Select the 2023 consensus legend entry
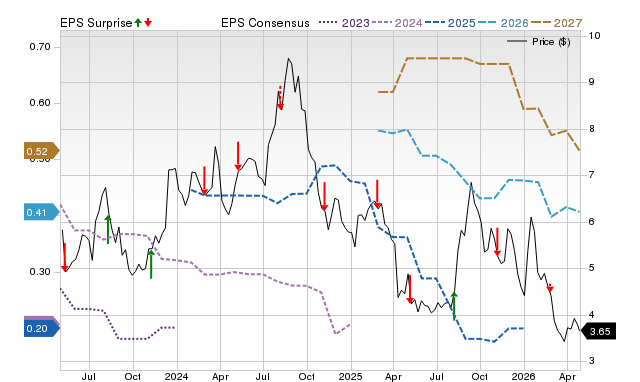 (344, 23)
